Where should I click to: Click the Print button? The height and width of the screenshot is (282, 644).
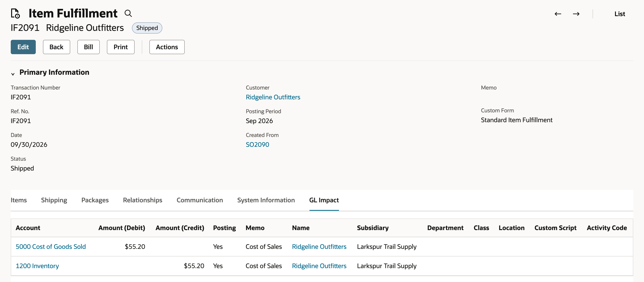(121, 47)
